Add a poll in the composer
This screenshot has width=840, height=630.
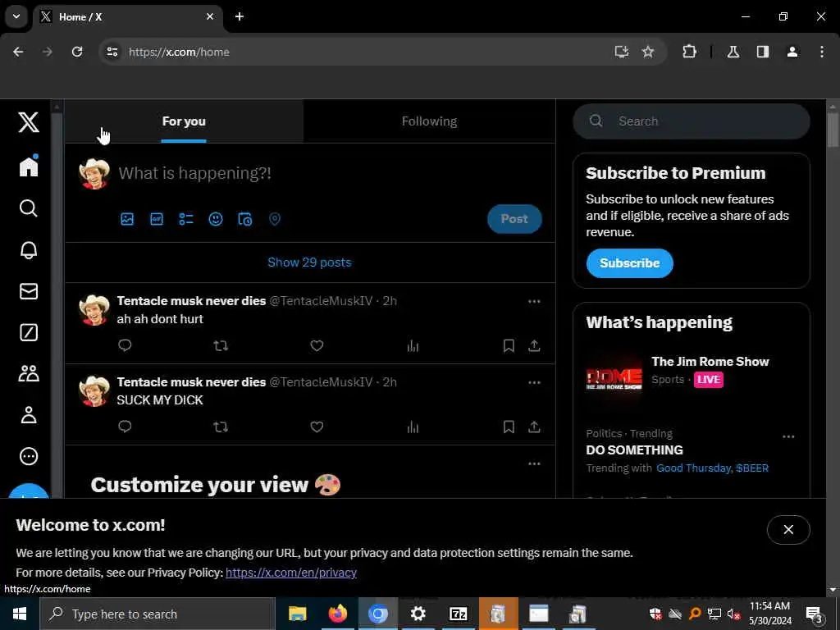click(186, 218)
